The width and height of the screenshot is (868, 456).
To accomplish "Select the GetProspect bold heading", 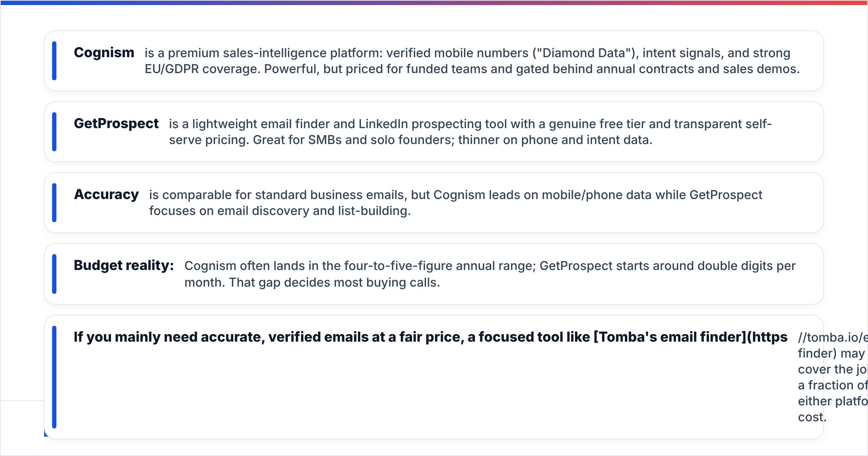I will (116, 124).
